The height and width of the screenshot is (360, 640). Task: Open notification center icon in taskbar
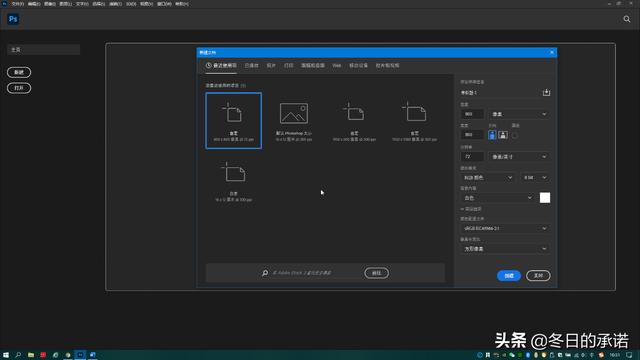click(629, 355)
